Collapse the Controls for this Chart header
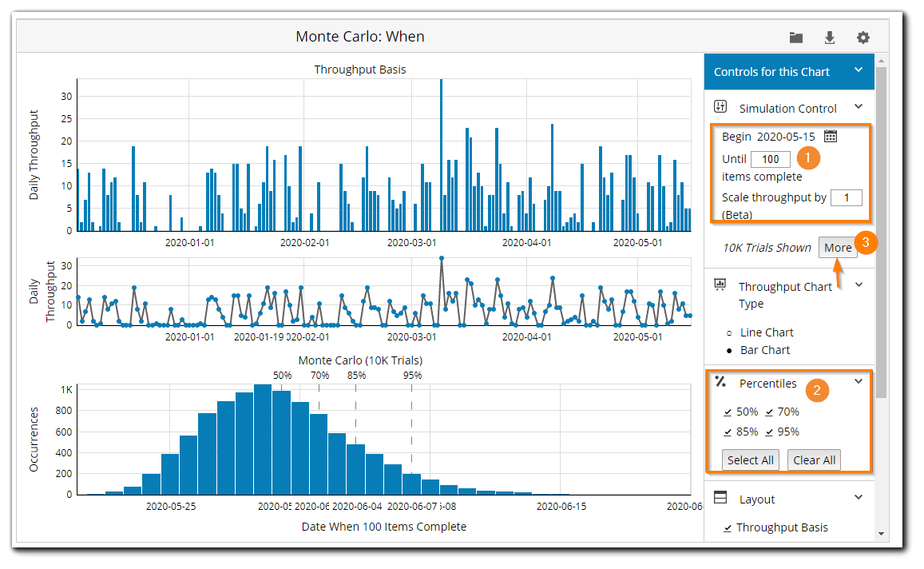The height and width of the screenshot is (569, 924). (859, 71)
